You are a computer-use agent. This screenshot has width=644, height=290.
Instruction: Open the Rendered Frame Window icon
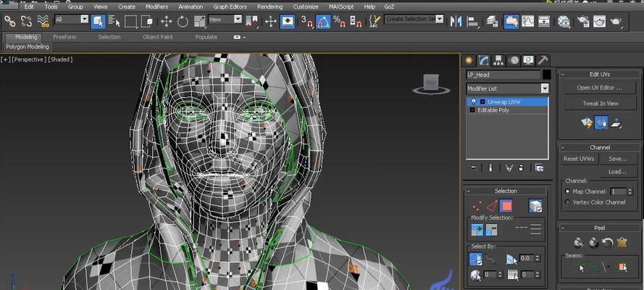click(x=599, y=21)
